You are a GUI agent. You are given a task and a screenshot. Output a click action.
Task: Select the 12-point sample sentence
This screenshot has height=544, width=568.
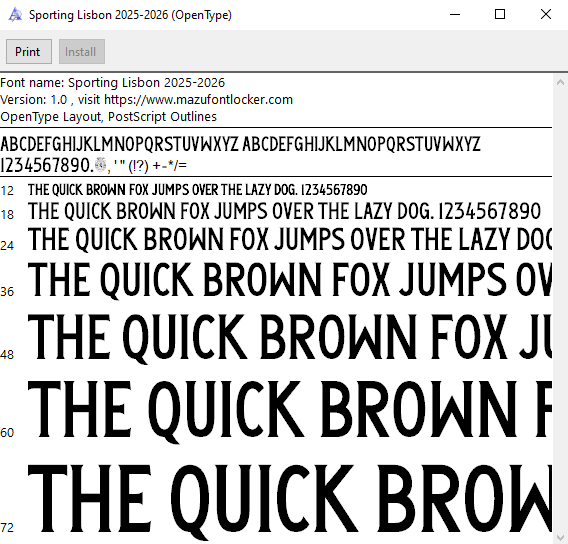[197, 190]
